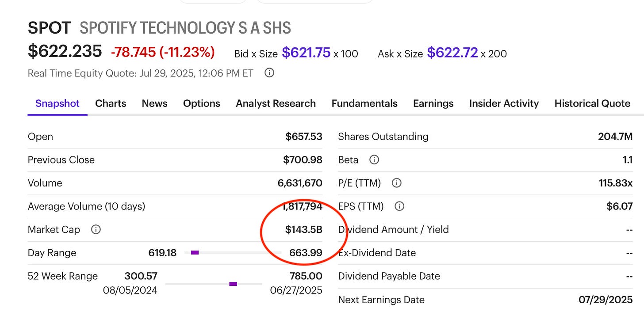Image resolution: width=644 pixels, height=323 pixels.
Task: Click the Day Range low 619.18
Action: tap(162, 253)
